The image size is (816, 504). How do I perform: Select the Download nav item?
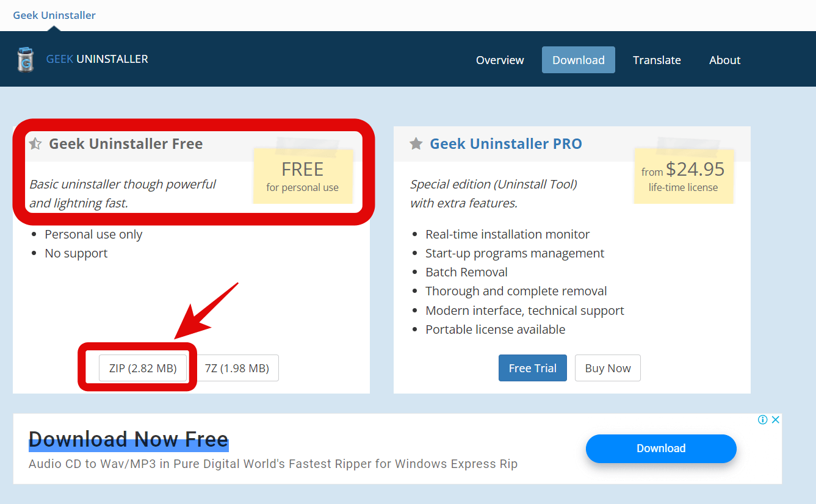coord(579,60)
